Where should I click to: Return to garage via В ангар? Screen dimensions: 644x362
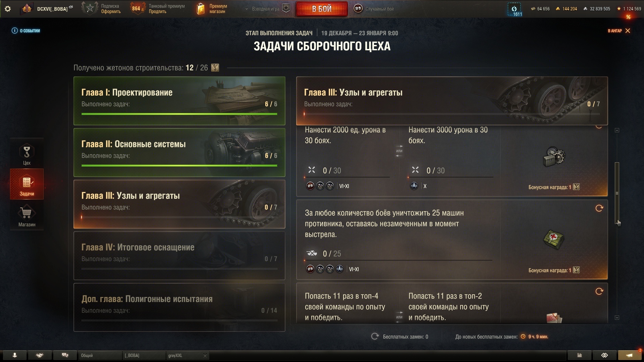[619, 31]
